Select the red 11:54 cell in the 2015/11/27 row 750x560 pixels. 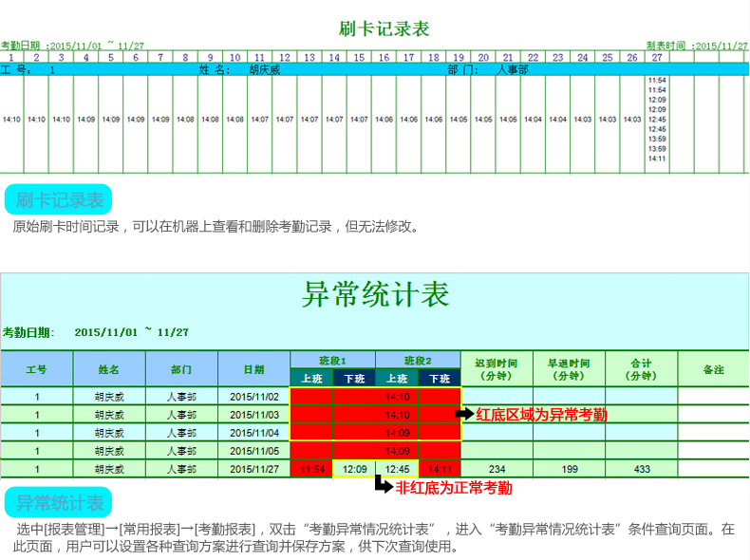tap(311, 469)
